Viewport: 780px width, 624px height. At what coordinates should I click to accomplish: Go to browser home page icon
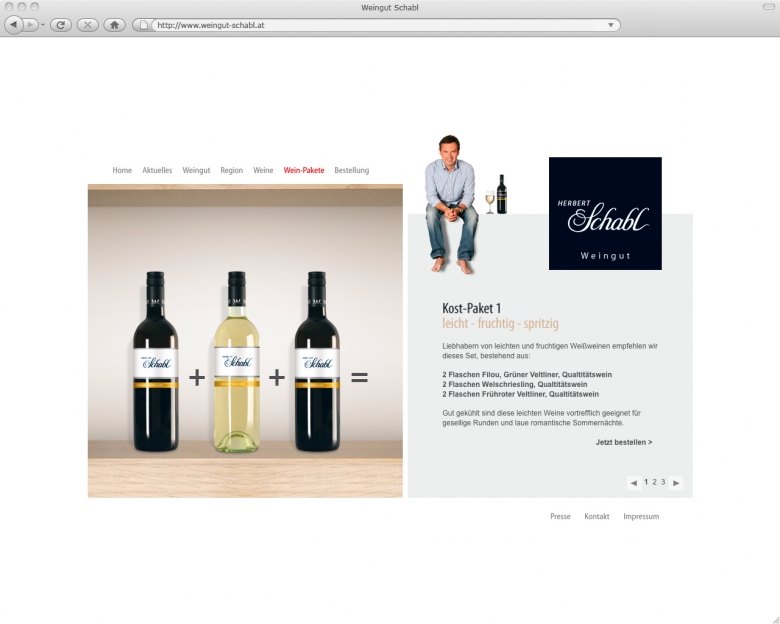114,25
